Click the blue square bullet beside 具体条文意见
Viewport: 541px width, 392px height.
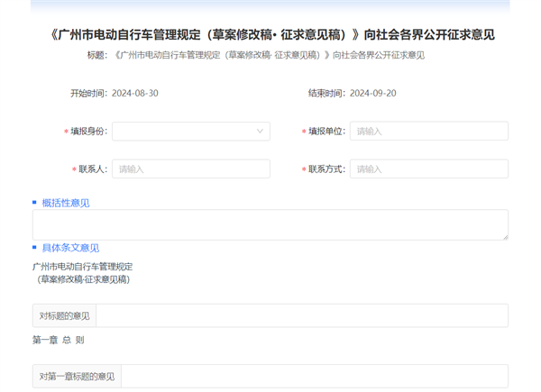pos(35,247)
